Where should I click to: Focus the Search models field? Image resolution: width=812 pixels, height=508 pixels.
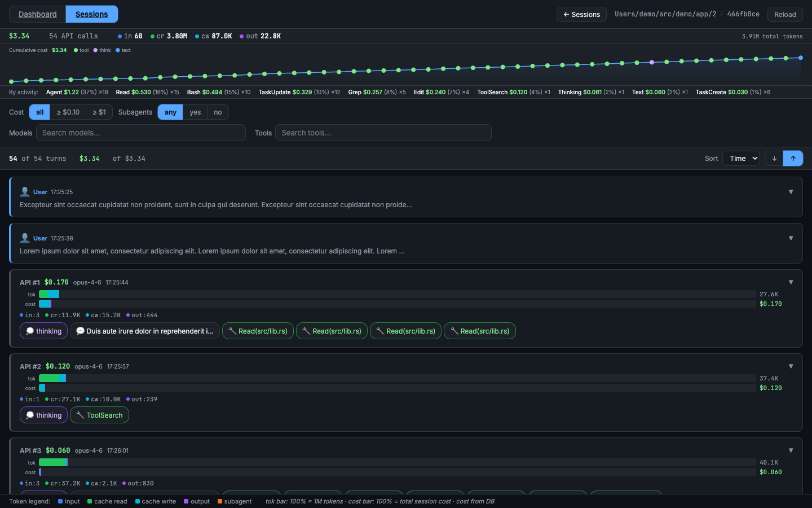tap(141, 133)
